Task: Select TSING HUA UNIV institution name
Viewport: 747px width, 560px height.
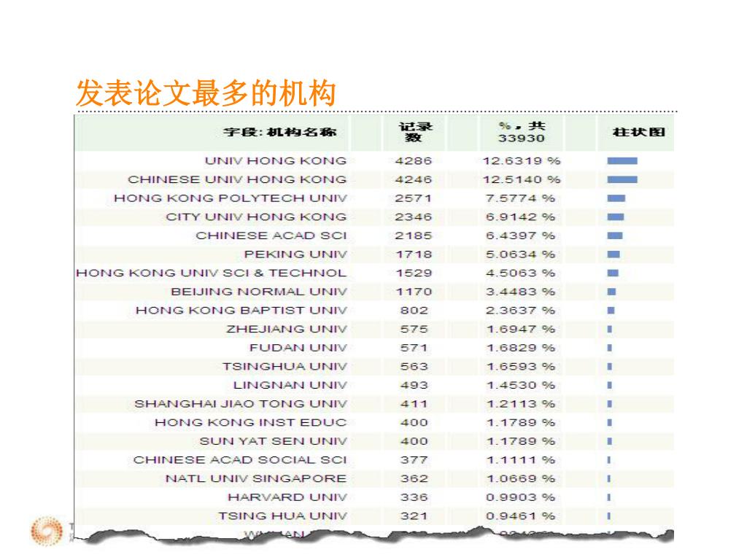Action: click(x=282, y=516)
